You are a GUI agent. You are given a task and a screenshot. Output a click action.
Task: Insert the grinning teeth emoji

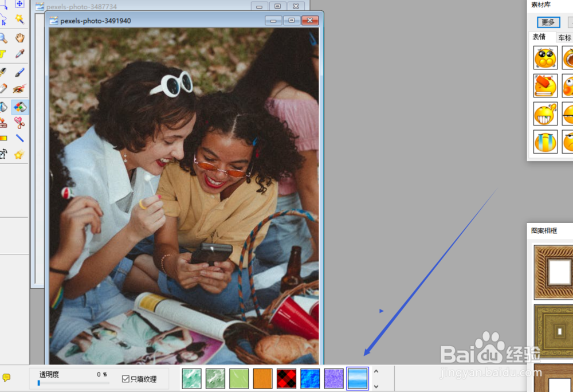[x=545, y=113]
